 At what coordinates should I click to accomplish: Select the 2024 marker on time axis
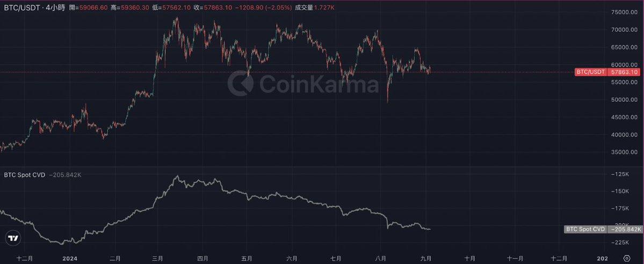point(70,258)
